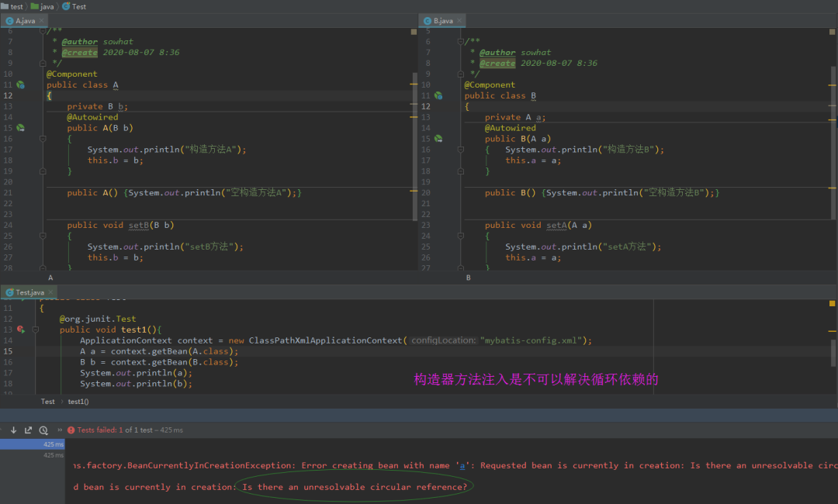Select the second 425 ms test tree row
Image resolution: width=838 pixels, height=504 pixels.
[x=32, y=455]
